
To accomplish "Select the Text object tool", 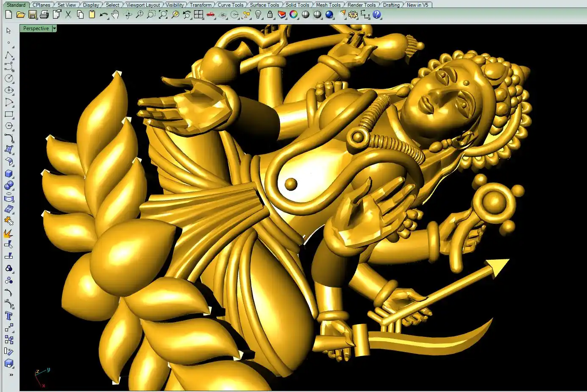I will [8, 316].
